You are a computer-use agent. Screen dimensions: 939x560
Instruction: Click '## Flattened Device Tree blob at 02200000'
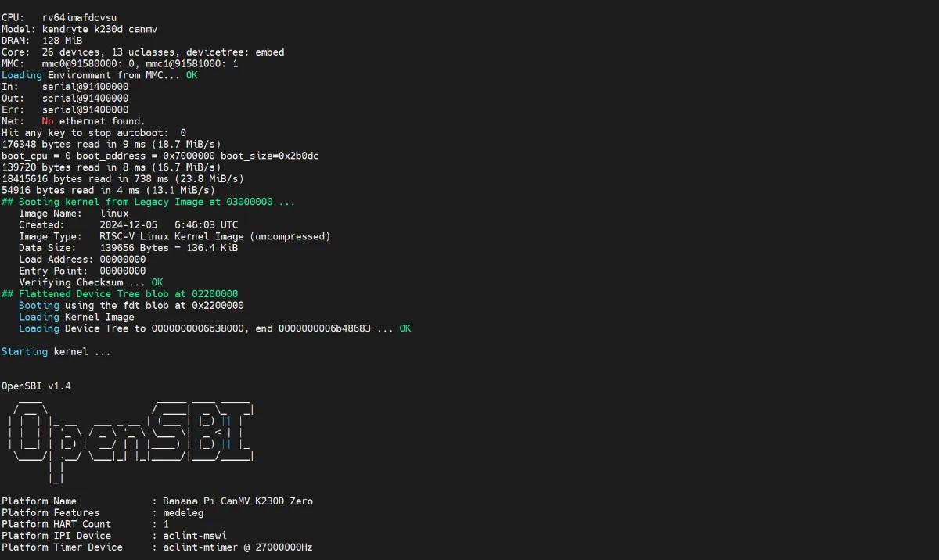(120, 294)
